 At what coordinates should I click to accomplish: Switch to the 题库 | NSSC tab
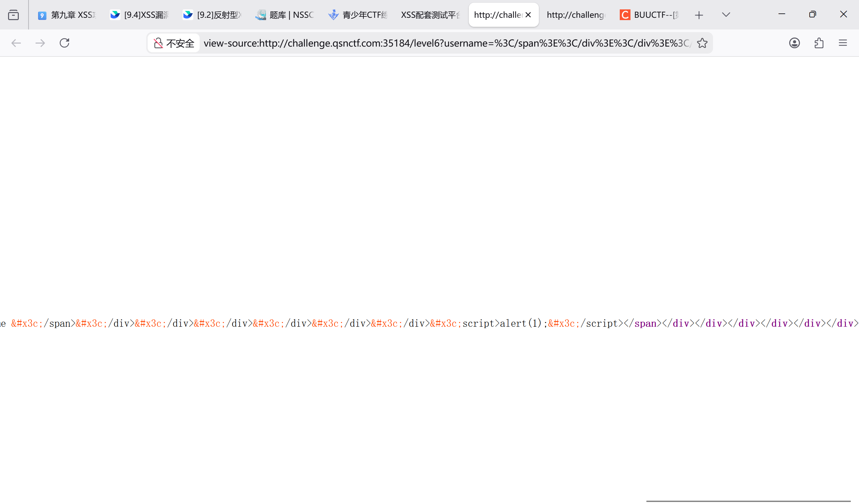coord(285,15)
